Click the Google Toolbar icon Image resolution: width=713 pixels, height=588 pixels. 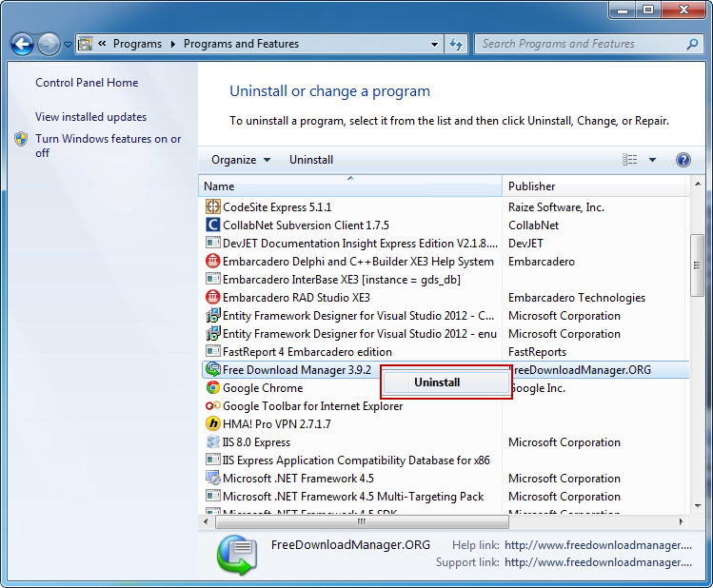(212, 405)
